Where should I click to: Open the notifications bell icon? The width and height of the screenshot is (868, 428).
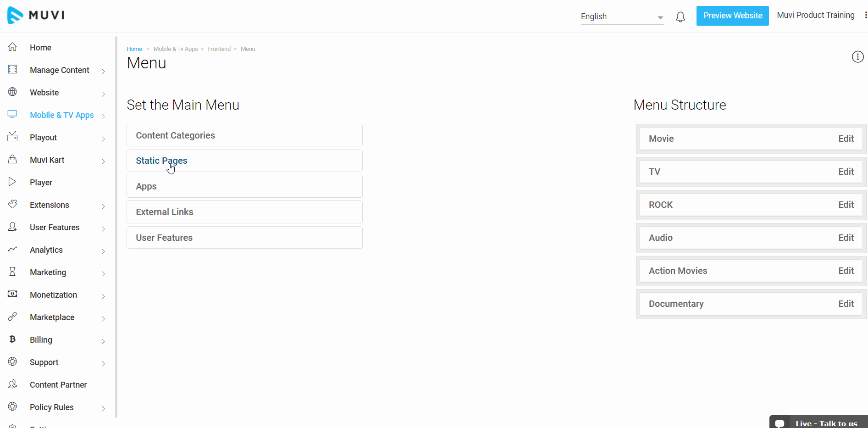(680, 17)
